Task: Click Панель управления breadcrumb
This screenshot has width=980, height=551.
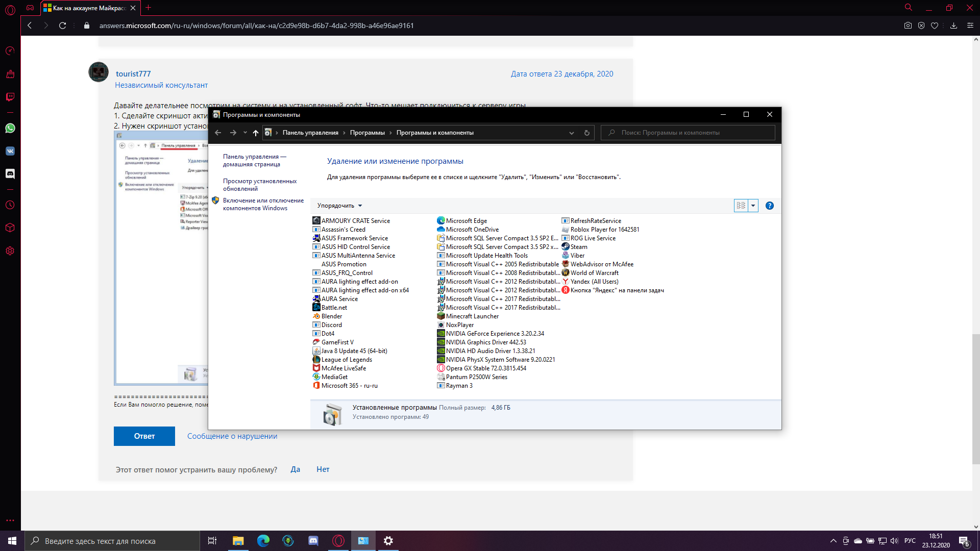Action: point(310,133)
